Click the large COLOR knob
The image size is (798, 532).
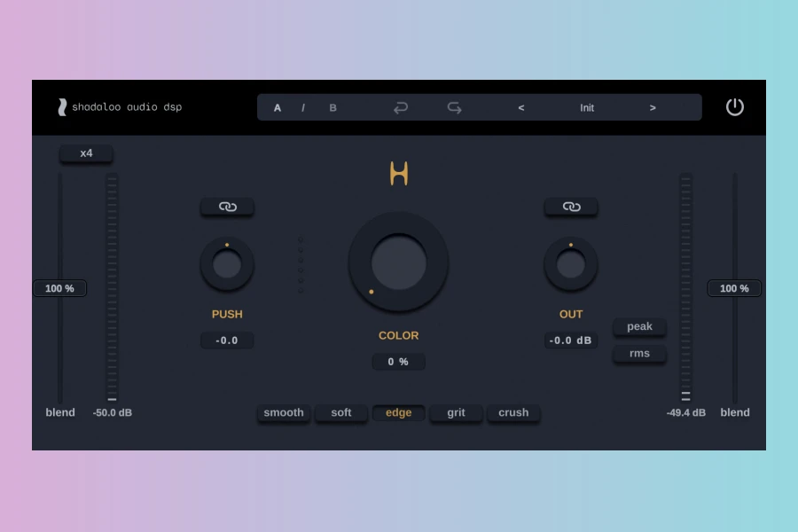point(399,262)
